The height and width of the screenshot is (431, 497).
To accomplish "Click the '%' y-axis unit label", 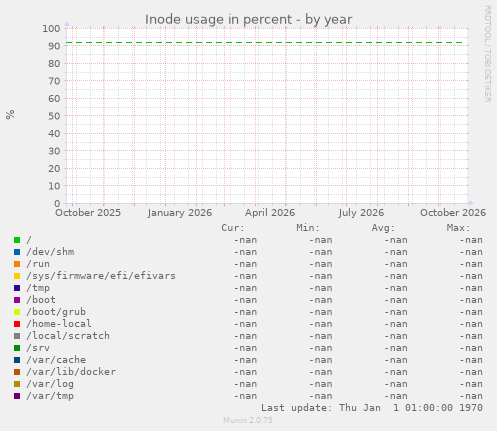I will point(10,115).
